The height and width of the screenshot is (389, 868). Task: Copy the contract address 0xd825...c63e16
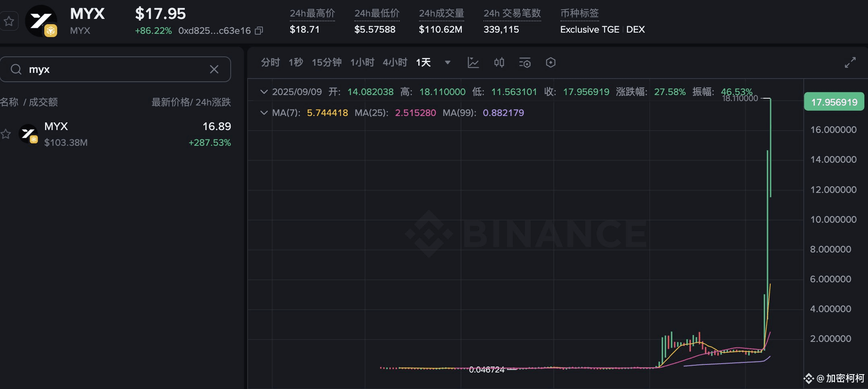(x=259, y=31)
